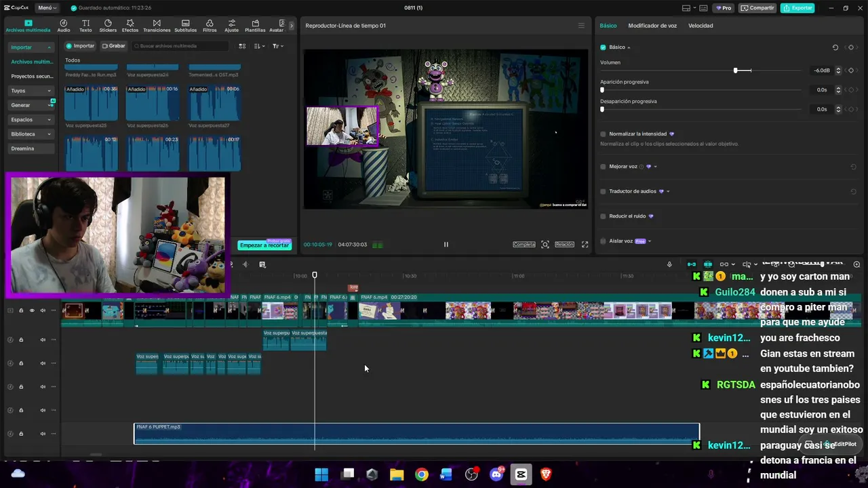The image size is (868, 488).
Task: Open the Audio media tab
Action: click(64, 26)
